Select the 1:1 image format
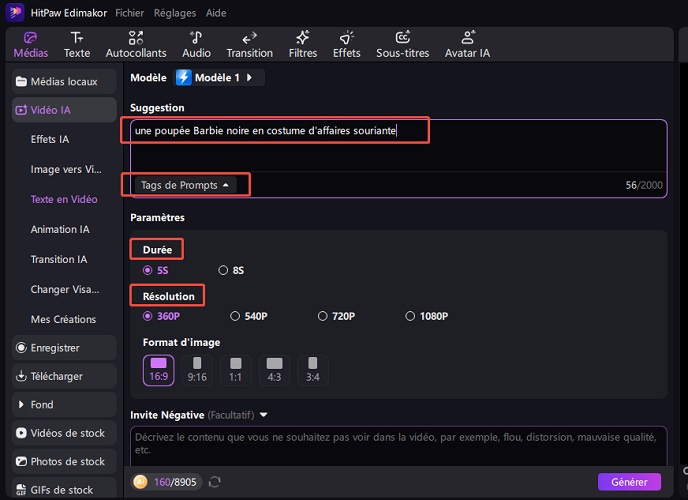688x500 pixels. click(236, 370)
